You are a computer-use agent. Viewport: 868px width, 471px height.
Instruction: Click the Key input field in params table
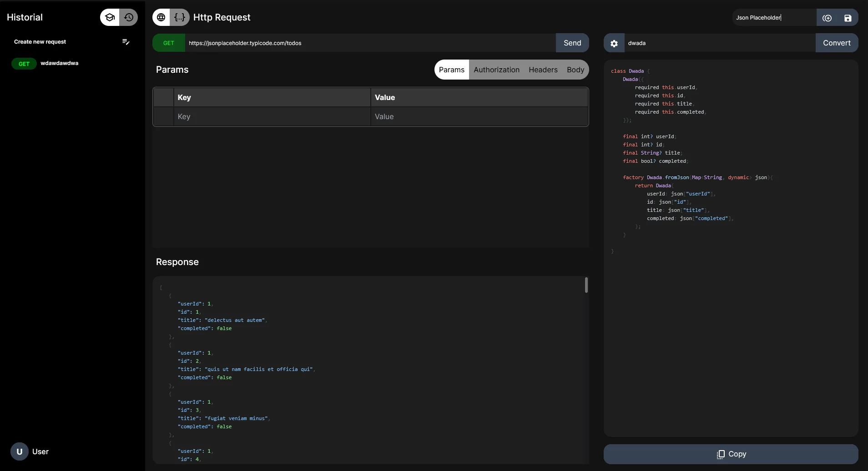click(272, 117)
